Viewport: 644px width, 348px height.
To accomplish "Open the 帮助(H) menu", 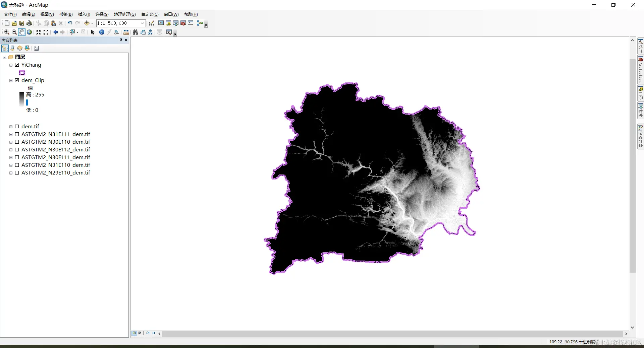I will pos(191,14).
